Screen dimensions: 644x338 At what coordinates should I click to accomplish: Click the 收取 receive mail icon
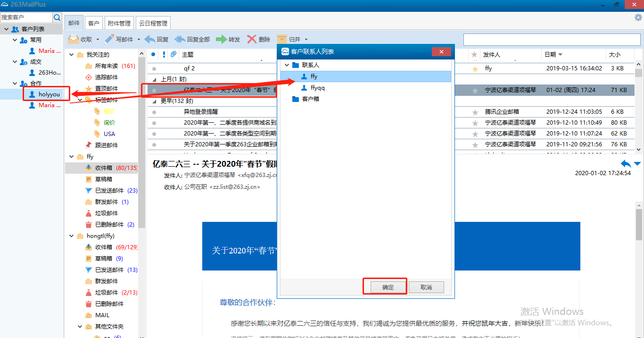tap(73, 39)
